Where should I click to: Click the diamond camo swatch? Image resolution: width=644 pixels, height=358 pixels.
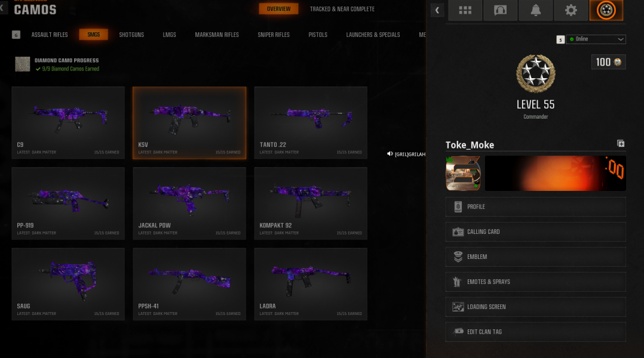(23, 64)
